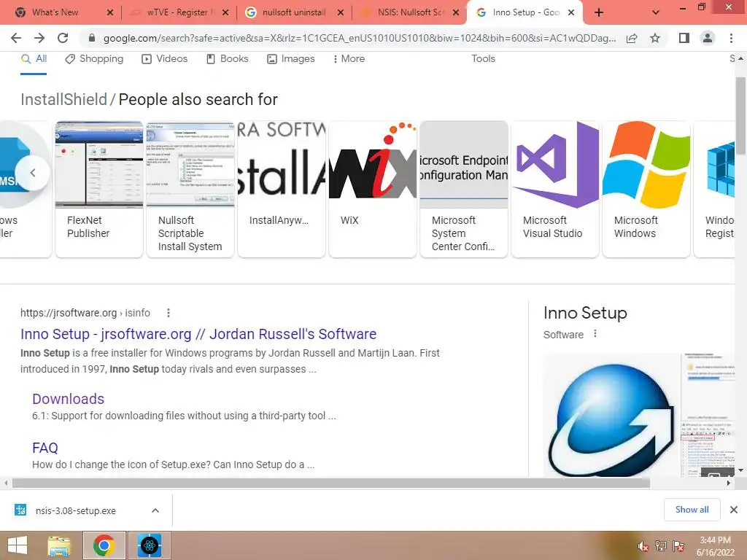Viewport: 747px width, 560px height.
Task: Open downloaded nsis-3.08-setup.exe file
Action: pyautogui.click(x=75, y=511)
